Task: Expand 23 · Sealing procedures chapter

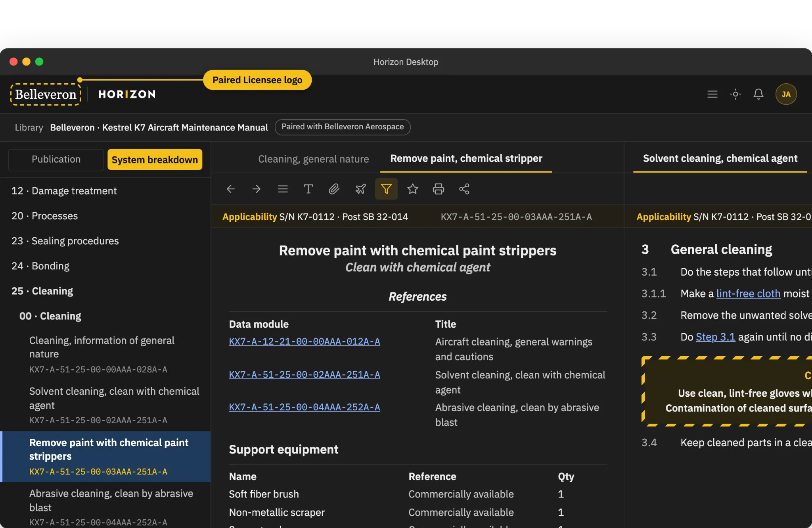Action: coord(105,241)
